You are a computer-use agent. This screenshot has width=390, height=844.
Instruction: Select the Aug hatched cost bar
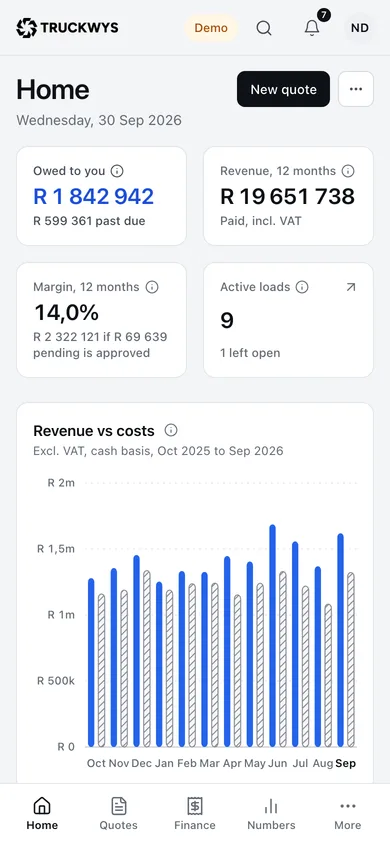[x=328, y=676]
